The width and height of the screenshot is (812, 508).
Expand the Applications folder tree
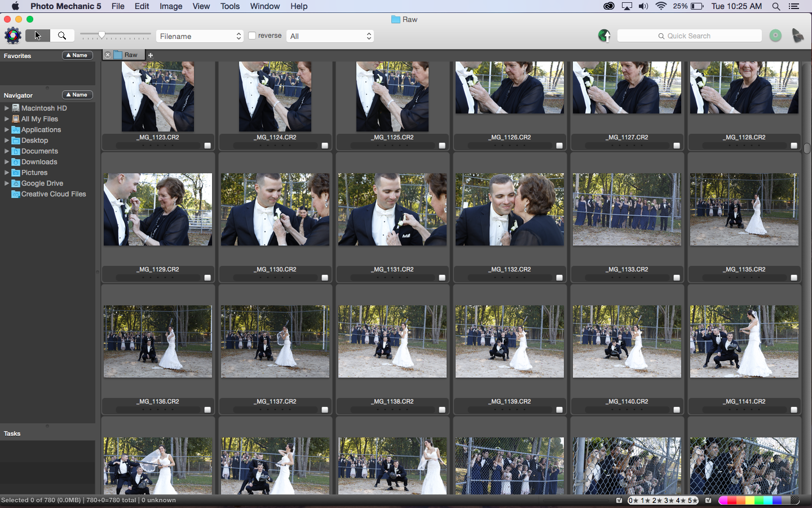[x=7, y=130]
